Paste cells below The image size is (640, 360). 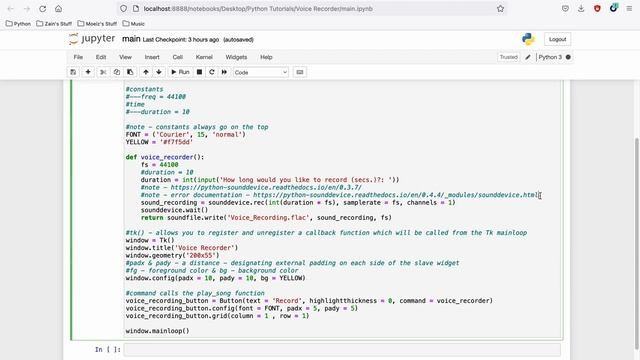pyautogui.click(x=130, y=72)
